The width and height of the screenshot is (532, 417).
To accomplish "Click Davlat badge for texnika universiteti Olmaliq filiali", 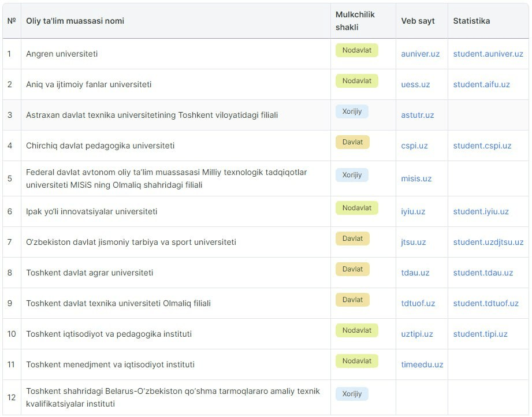I will [352, 299].
